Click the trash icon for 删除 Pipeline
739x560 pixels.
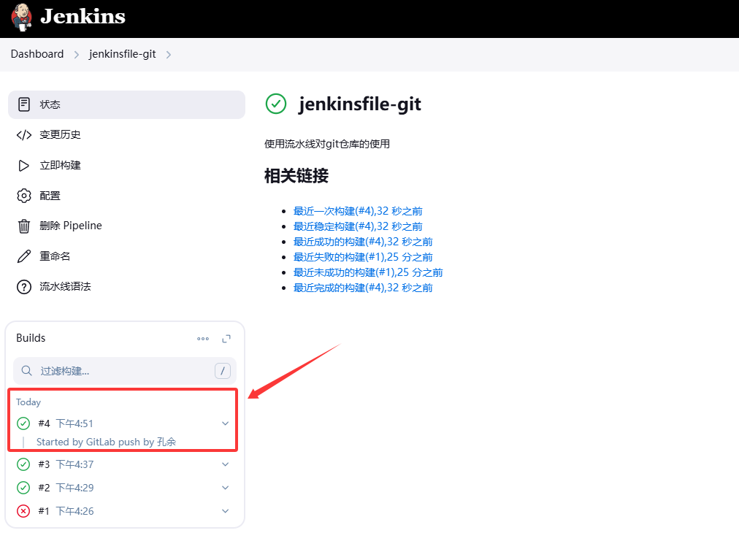click(x=24, y=226)
